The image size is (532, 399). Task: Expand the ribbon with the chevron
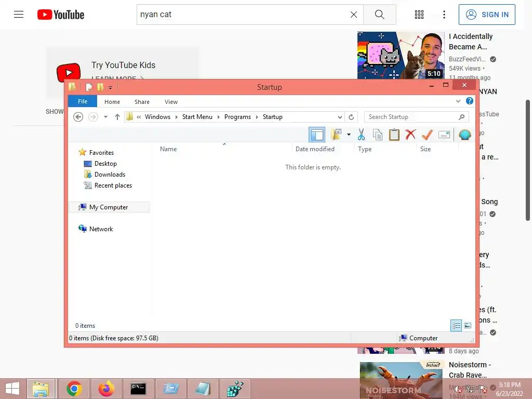pyautogui.click(x=458, y=101)
